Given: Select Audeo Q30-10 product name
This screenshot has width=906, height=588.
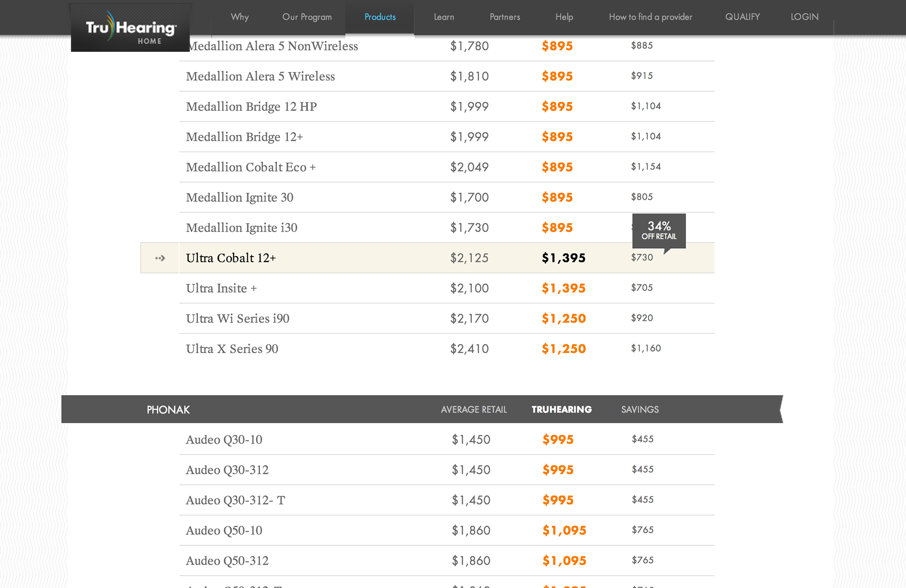Looking at the screenshot, I should tap(224, 439).
